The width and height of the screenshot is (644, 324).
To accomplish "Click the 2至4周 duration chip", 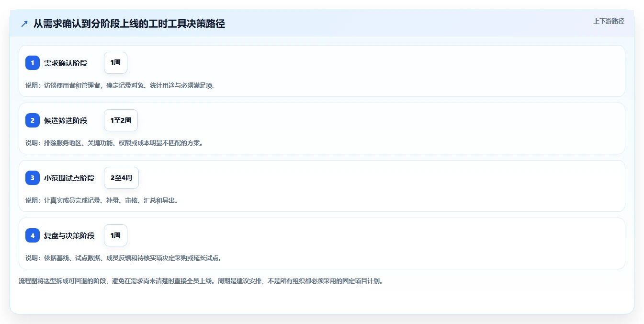I will click(121, 178).
